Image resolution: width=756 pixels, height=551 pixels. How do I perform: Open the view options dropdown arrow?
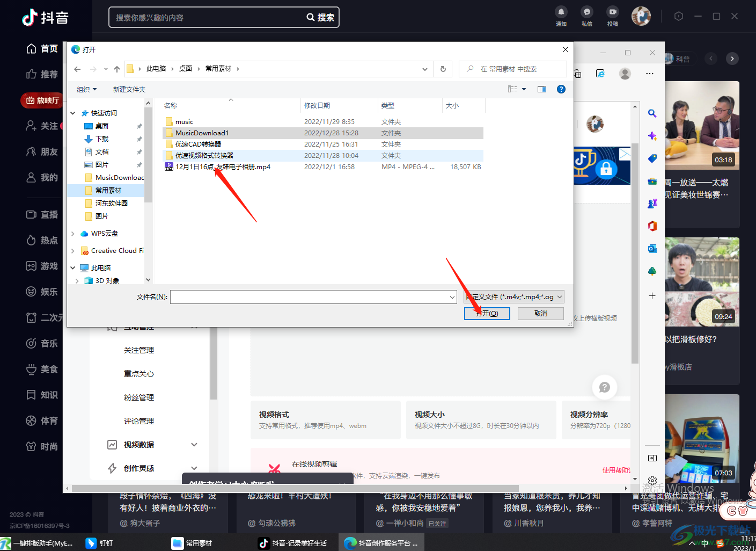click(x=524, y=89)
